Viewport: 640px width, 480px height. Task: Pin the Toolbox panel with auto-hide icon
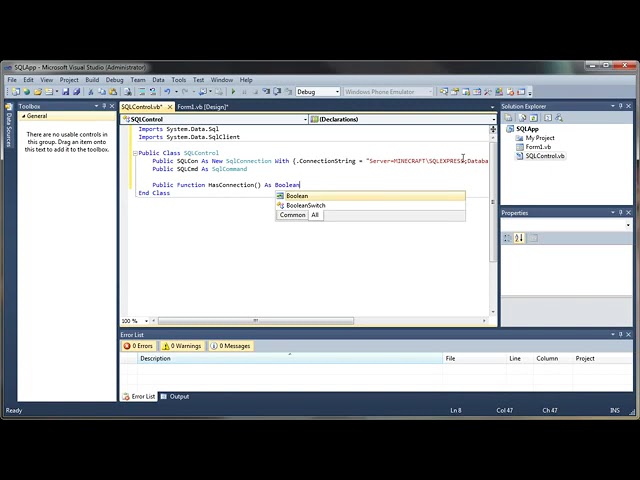click(x=104, y=106)
